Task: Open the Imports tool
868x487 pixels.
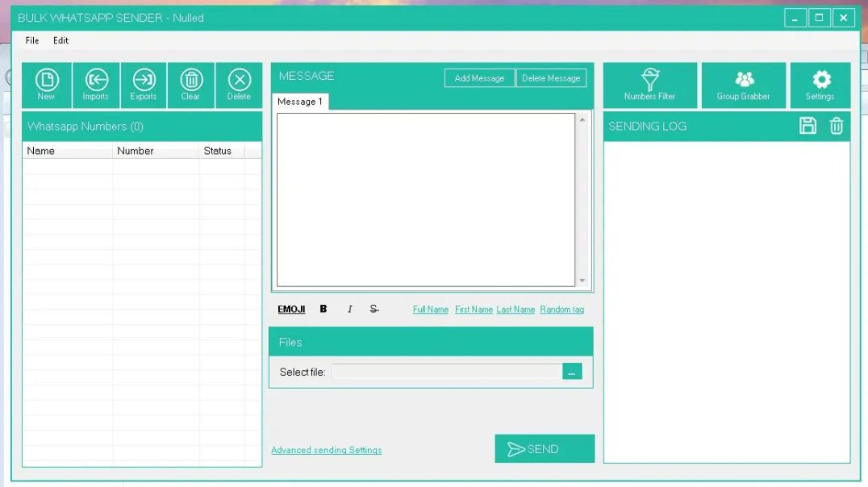Action: click(95, 84)
